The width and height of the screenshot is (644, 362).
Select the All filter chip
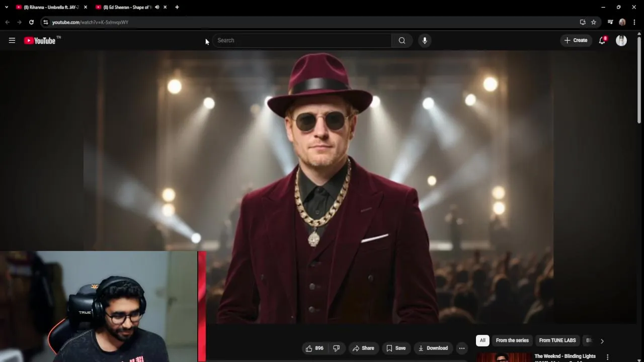(x=482, y=340)
